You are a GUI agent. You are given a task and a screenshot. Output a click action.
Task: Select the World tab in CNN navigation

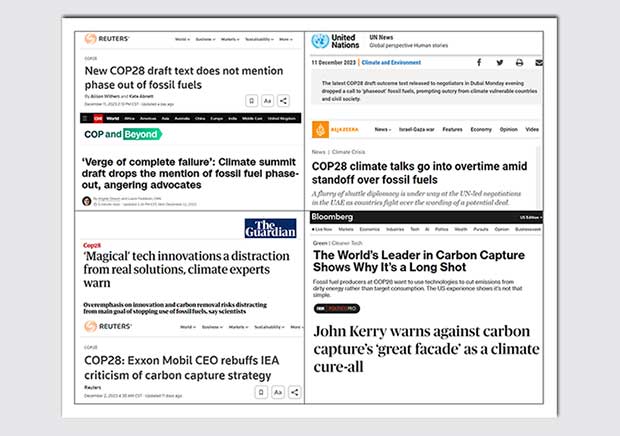click(112, 118)
